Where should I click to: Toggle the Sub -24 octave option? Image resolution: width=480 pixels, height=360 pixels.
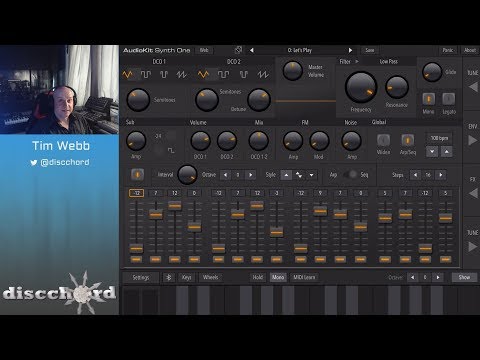158,136
